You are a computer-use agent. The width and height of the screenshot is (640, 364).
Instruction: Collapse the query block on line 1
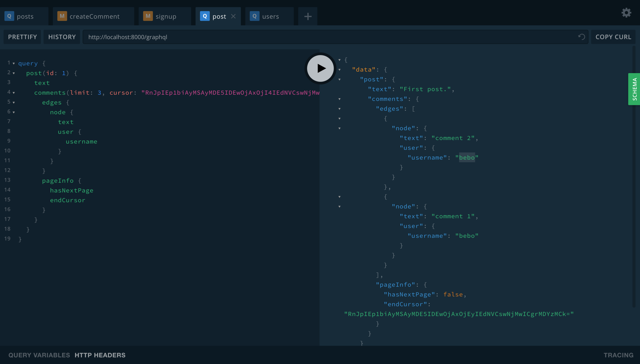[x=14, y=63]
